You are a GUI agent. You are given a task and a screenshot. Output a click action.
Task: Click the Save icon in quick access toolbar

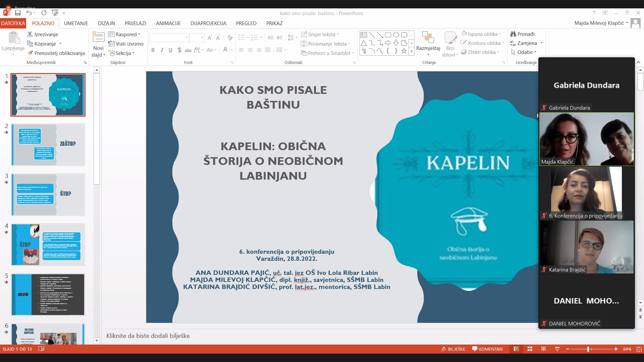[x=18, y=13]
